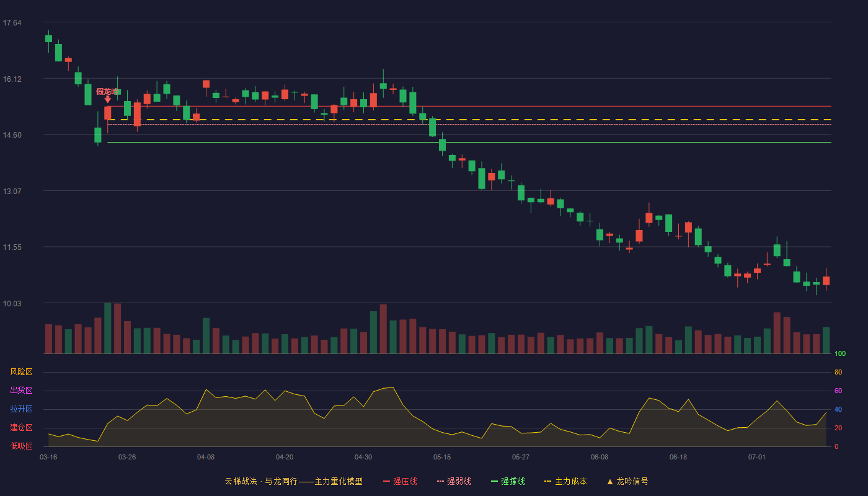
Task: Toggle 主力成本 series visibility in legend
Action: 570,482
